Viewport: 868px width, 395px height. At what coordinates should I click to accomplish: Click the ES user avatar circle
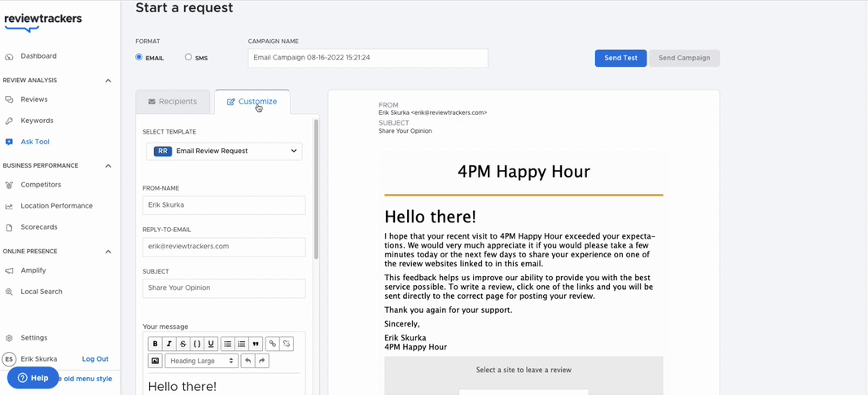coord(9,359)
